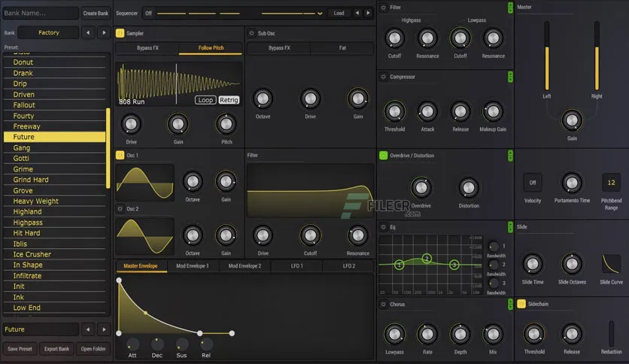Open the LFO 1 tab
The height and width of the screenshot is (364, 629).
coord(297,266)
